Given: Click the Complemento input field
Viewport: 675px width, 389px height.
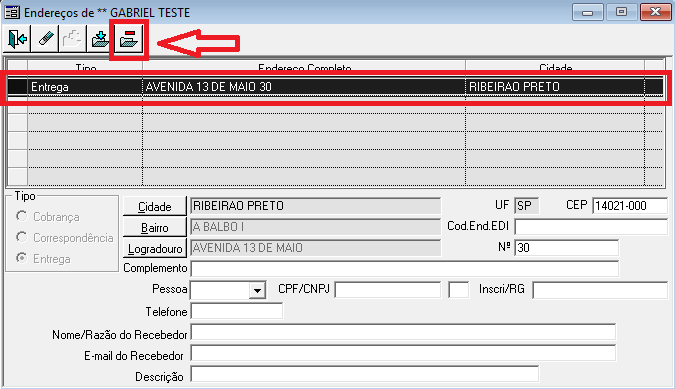Looking at the screenshot, I should (x=405, y=269).
